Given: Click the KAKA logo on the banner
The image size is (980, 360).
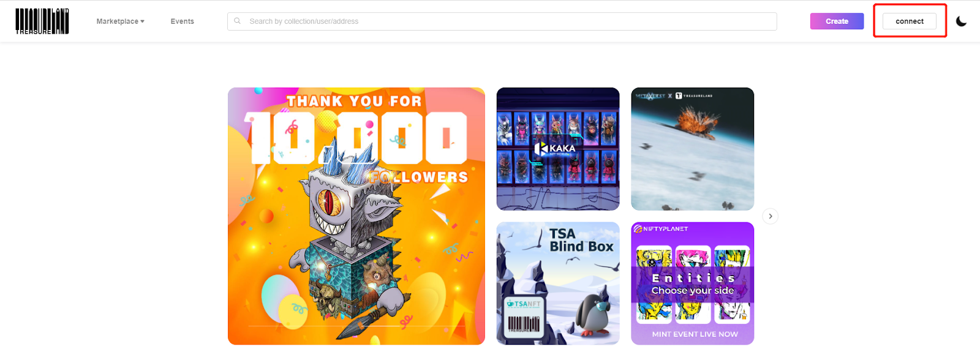Looking at the screenshot, I should [555, 148].
